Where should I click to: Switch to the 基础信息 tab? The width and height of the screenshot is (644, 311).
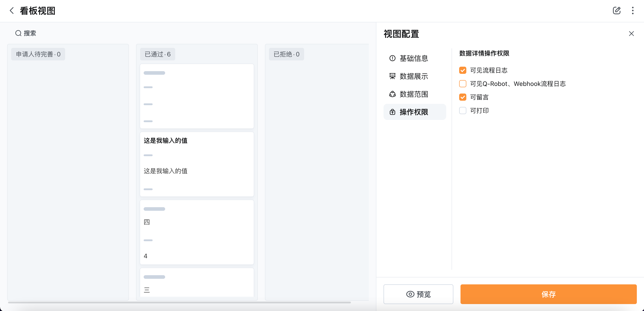[414, 58]
